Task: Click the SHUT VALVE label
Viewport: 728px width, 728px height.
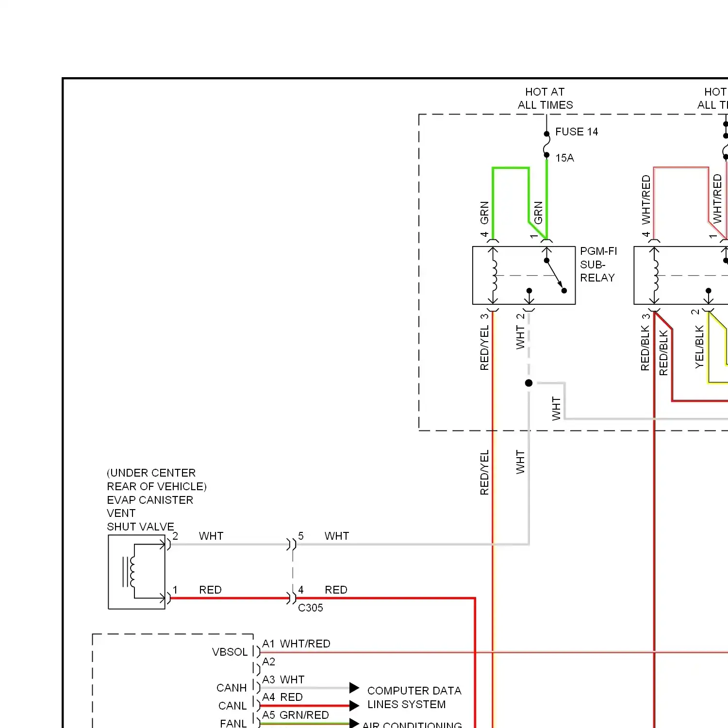Action: click(140, 527)
